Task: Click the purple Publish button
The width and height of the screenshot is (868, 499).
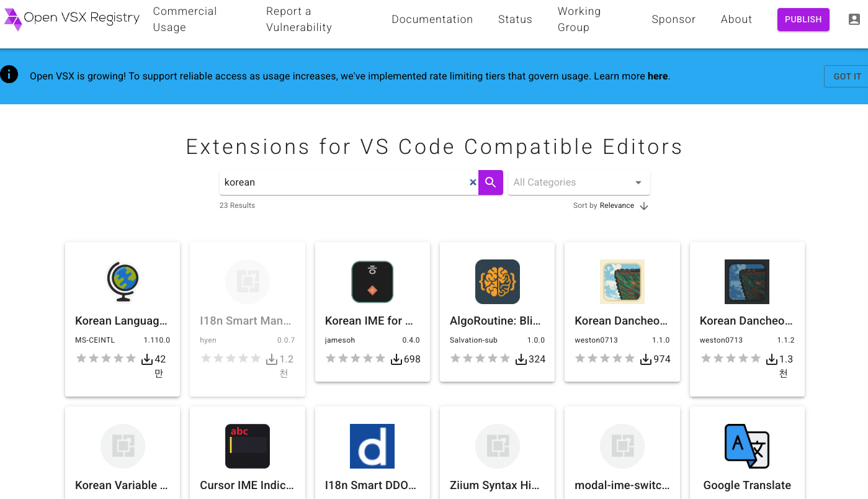Action: click(803, 19)
